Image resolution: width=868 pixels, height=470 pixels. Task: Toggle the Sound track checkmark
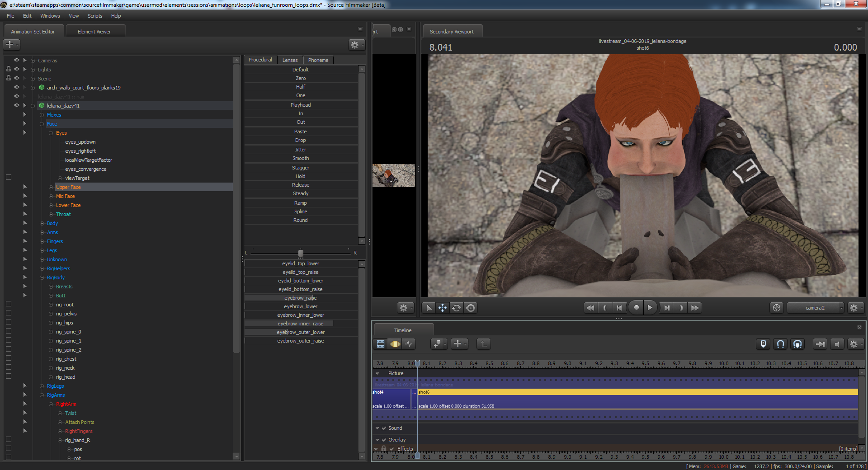(x=384, y=428)
